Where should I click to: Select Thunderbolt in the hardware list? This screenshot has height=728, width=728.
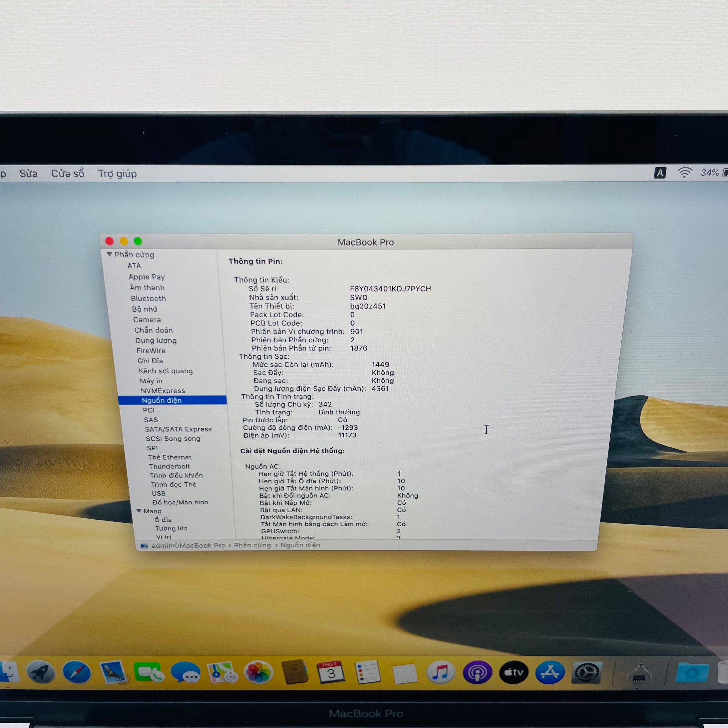tap(169, 466)
